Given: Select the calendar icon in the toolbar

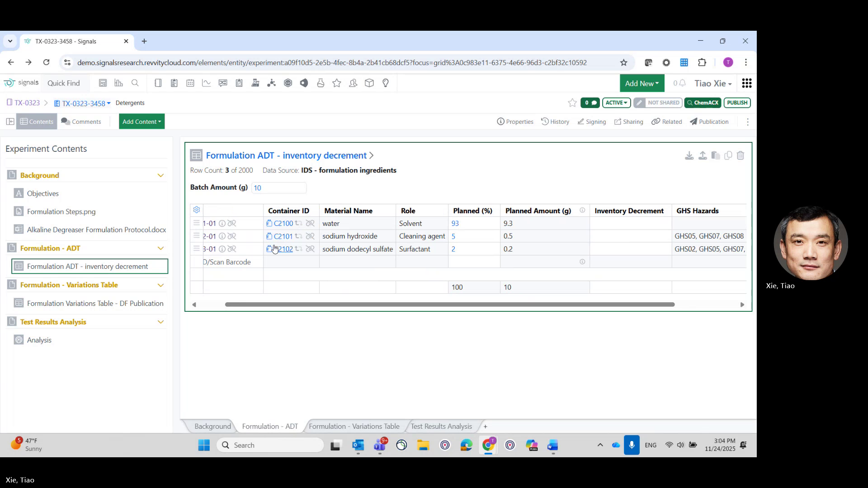Looking at the screenshot, I should click(x=190, y=83).
